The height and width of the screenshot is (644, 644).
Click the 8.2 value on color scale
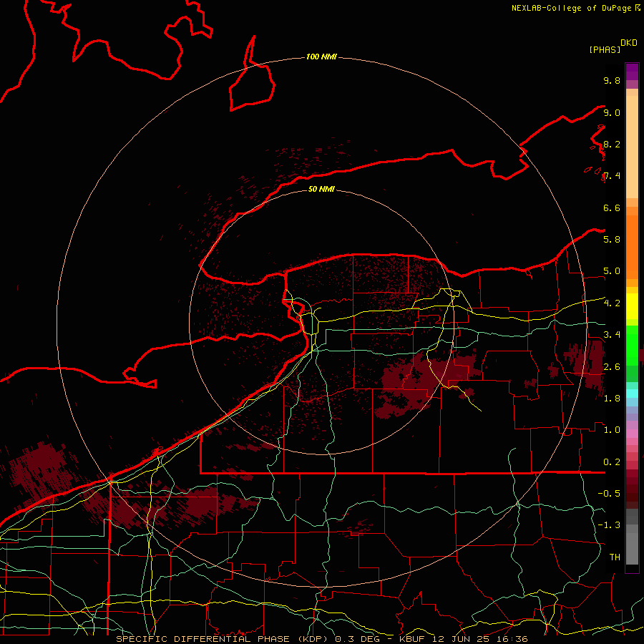(x=612, y=144)
